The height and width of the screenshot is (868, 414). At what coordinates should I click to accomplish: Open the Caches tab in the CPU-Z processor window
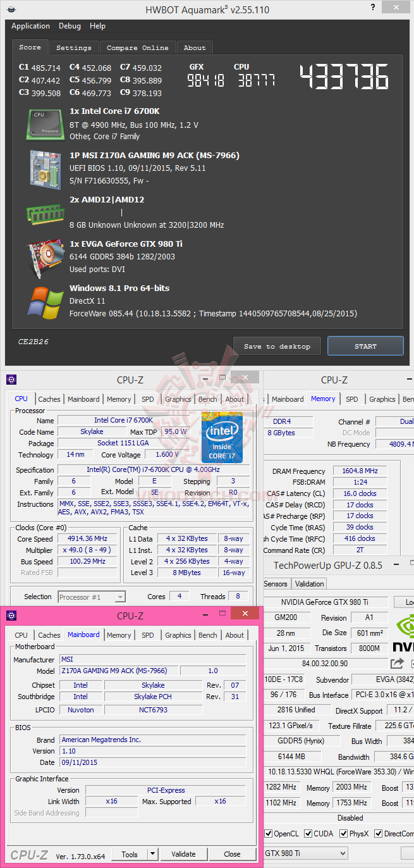click(x=49, y=399)
